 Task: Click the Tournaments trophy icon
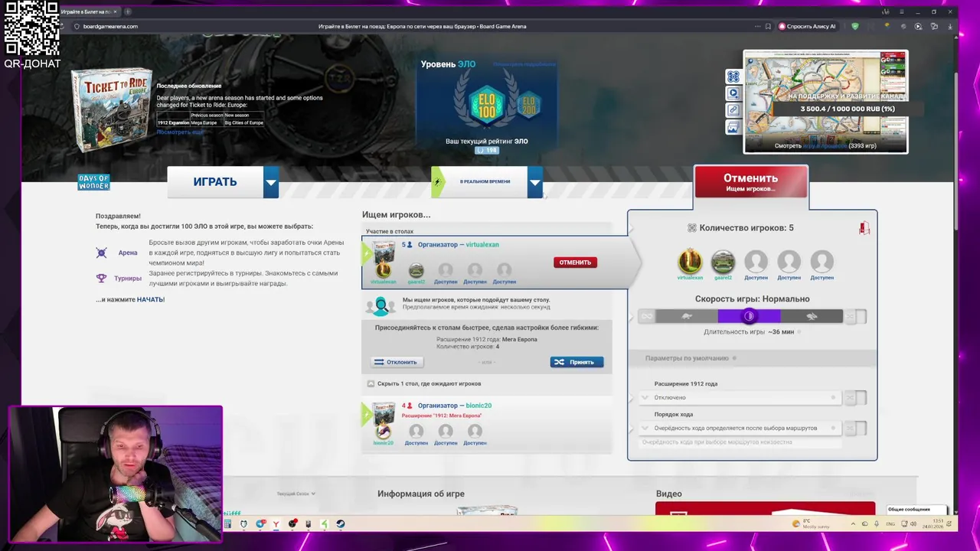point(102,279)
